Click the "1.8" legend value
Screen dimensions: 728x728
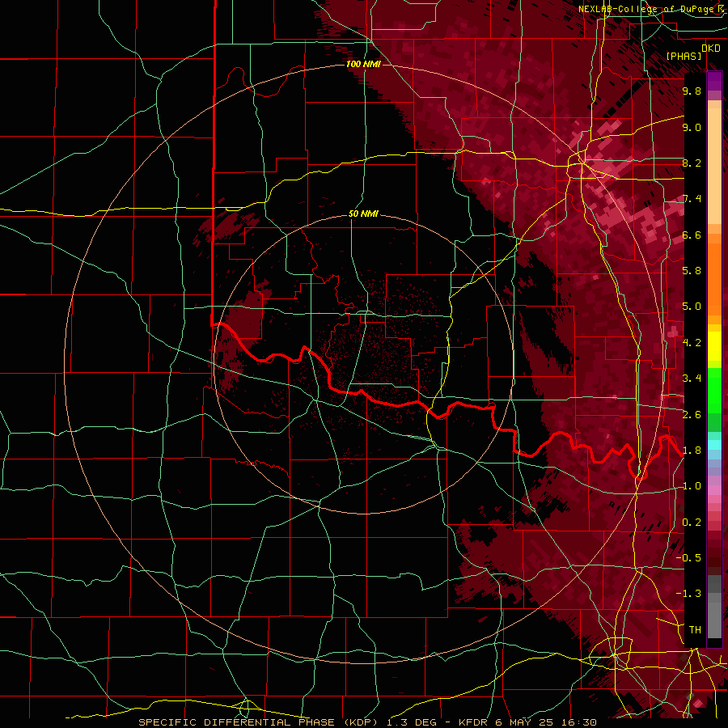pyautogui.click(x=692, y=450)
